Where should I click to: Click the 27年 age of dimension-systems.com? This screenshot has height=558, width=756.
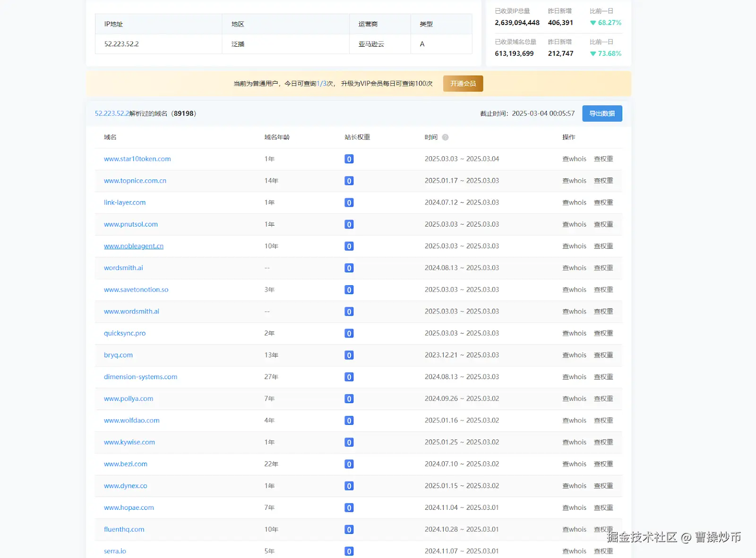[271, 377]
